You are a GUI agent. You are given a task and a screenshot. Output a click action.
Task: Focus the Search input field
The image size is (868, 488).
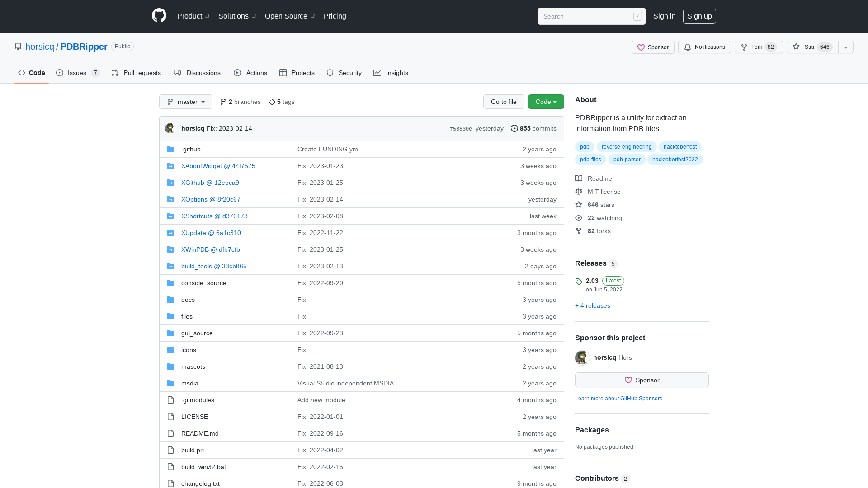tap(591, 16)
